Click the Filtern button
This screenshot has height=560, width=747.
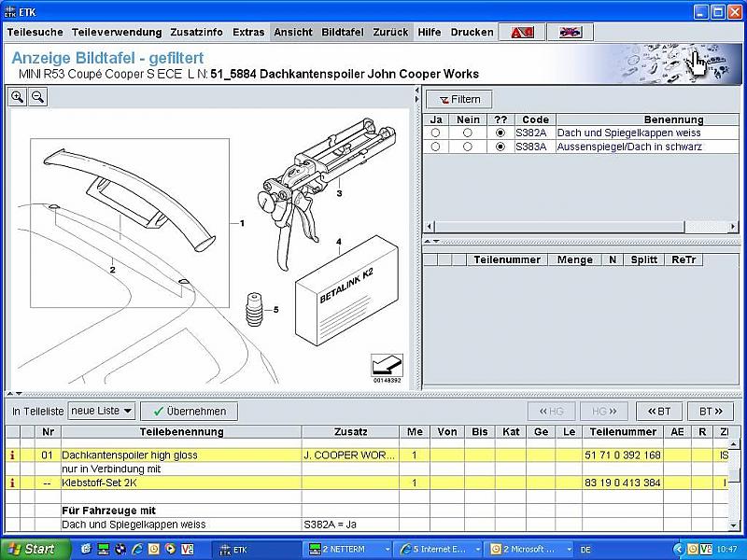click(x=459, y=99)
